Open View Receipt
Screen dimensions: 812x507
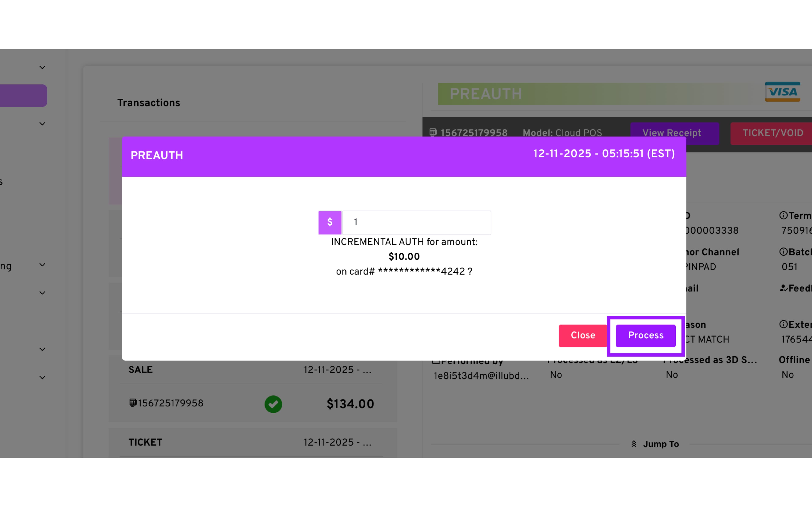(671, 133)
